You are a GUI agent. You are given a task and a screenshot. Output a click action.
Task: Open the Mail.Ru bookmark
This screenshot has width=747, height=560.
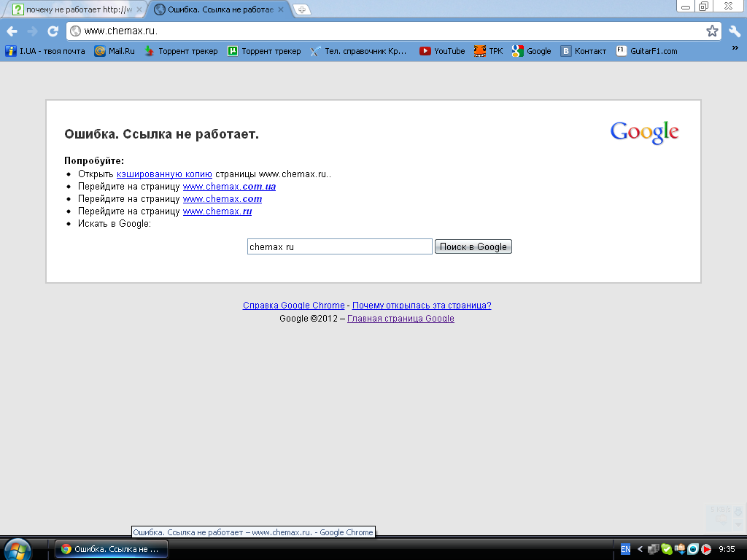click(x=115, y=51)
